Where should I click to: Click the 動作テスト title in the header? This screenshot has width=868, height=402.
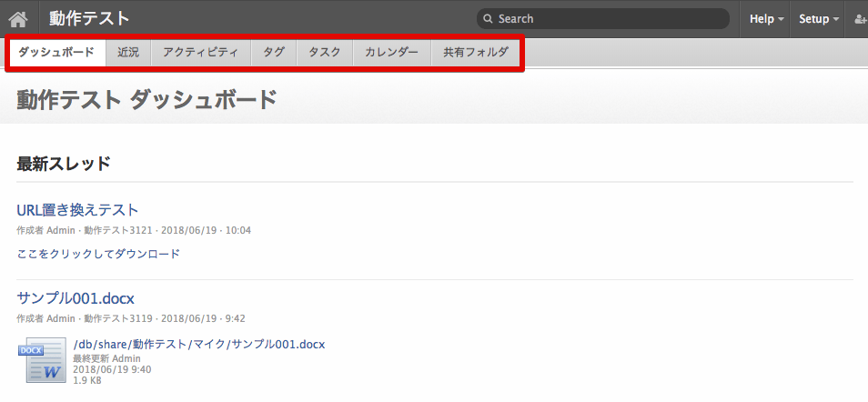coord(89,18)
